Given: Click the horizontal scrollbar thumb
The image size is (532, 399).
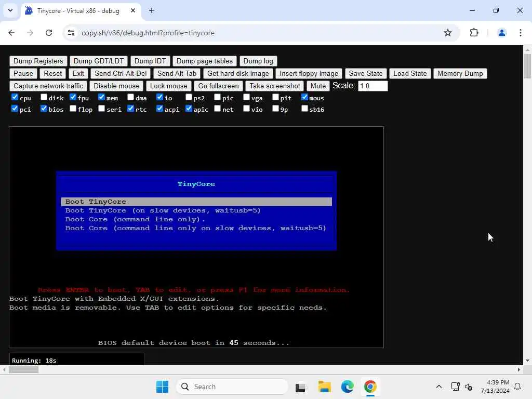Looking at the screenshot, I should (23, 370).
